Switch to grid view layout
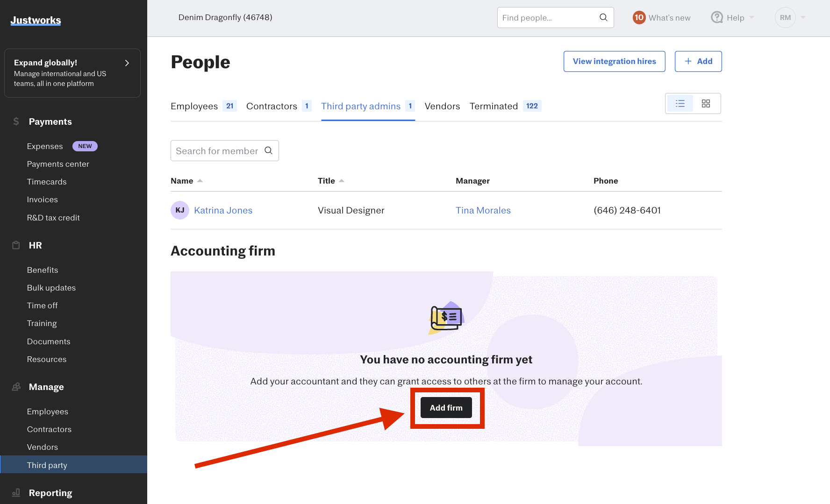 [706, 103]
